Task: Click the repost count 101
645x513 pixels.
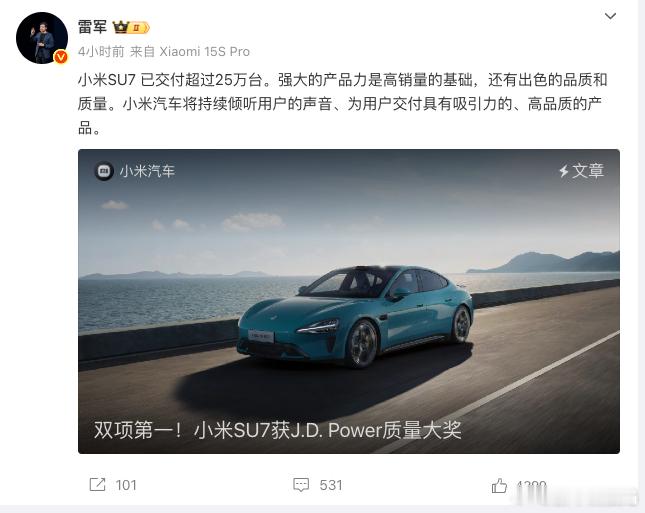Action: (126, 485)
